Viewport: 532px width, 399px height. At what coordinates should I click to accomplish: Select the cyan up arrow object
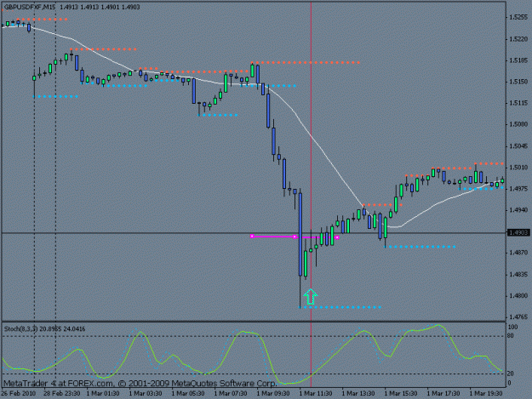(x=311, y=297)
